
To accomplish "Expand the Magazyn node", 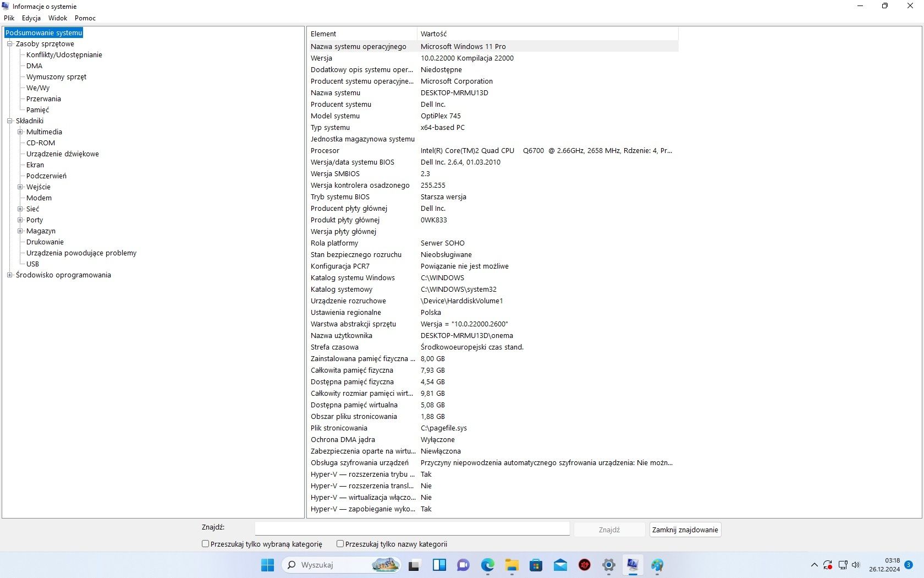I will point(20,231).
